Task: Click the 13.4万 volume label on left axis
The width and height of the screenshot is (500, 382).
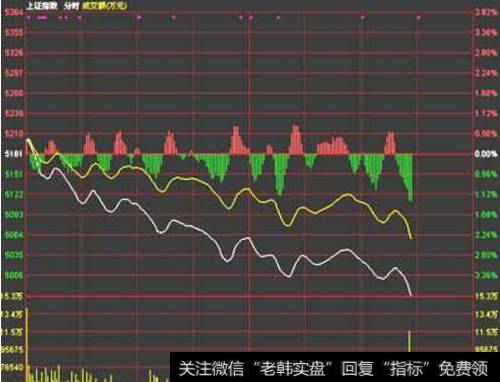Action: click(13, 314)
